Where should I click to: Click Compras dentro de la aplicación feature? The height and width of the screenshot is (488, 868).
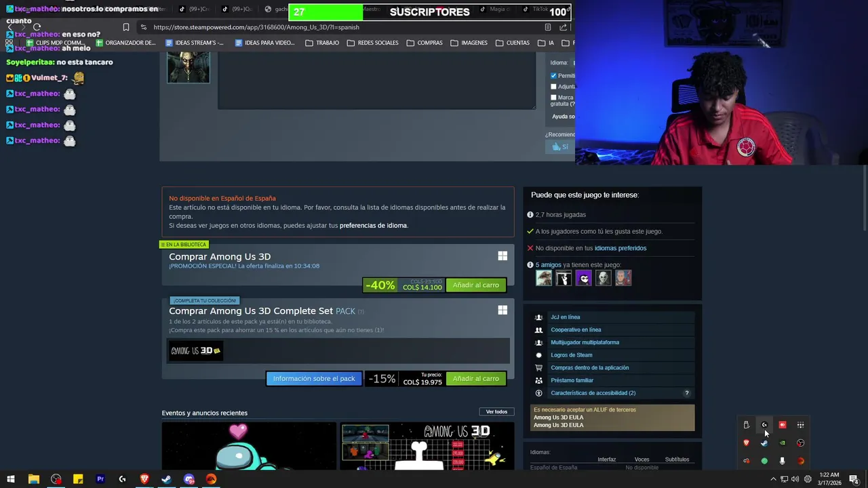coord(589,368)
